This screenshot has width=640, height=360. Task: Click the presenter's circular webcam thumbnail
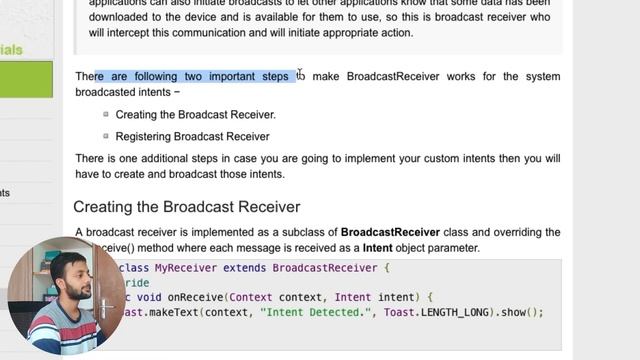[67, 296]
